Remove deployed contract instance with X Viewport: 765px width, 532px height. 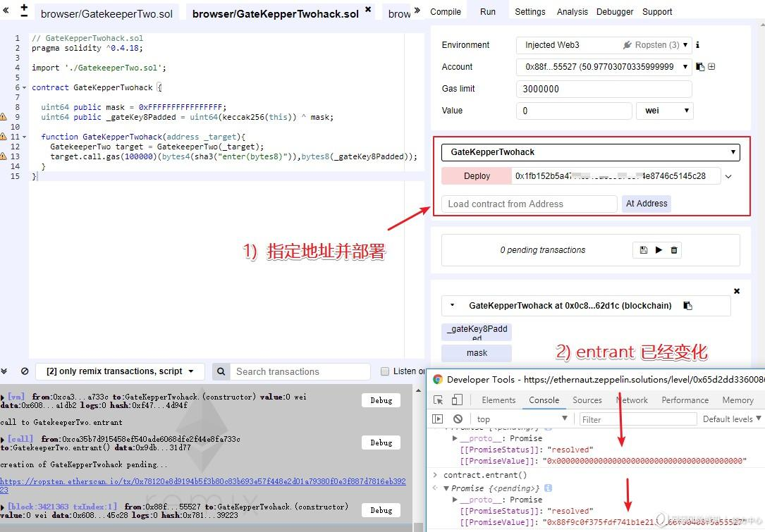pyautogui.click(x=737, y=291)
